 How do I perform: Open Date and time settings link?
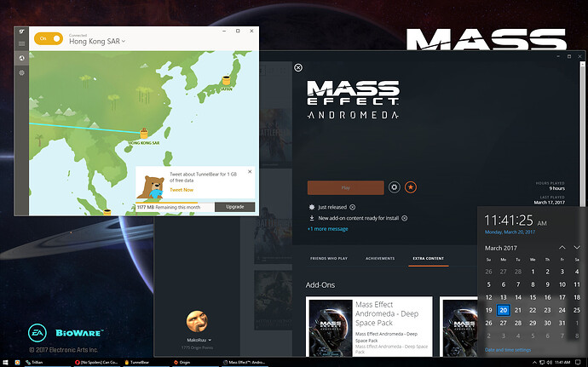pyautogui.click(x=508, y=350)
